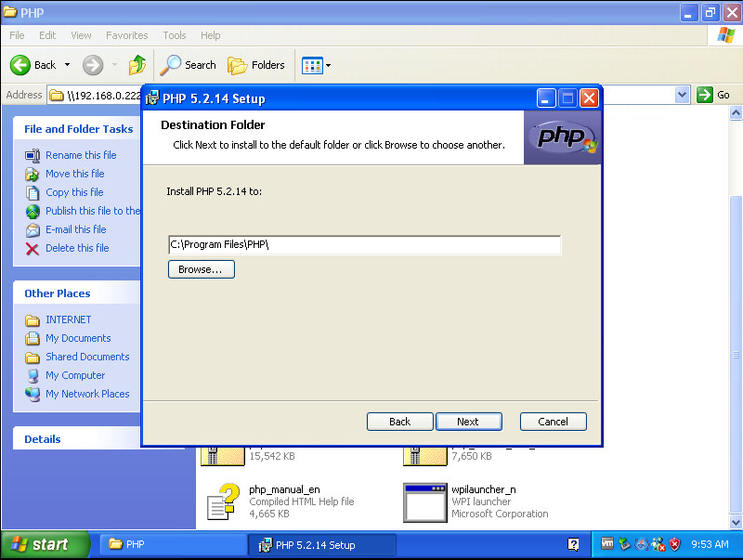The height and width of the screenshot is (560, 743).
Task: Click the VMware tools tray icon
Action: coord(607,544)
